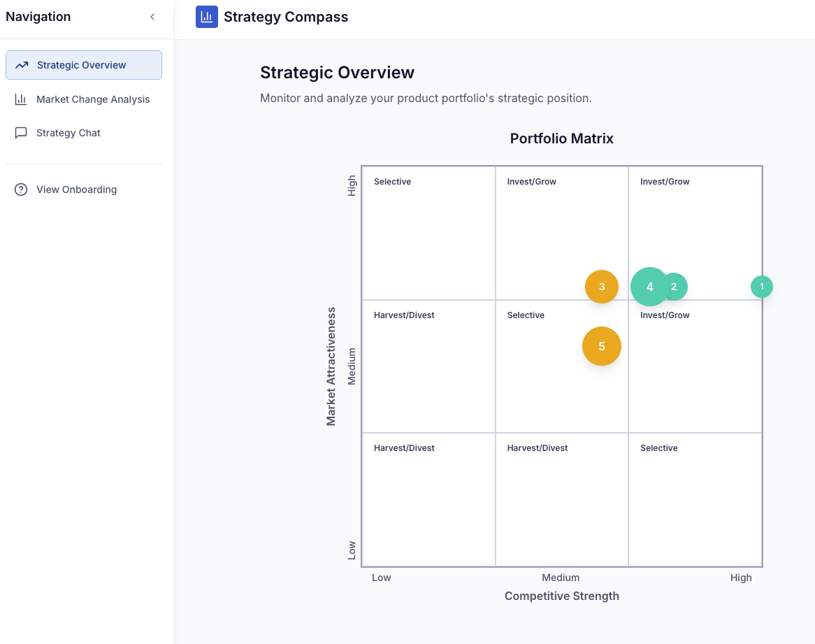The height and width of the screenshot is (644, 815).
Task: Select green bubble 1 in the matrix
Action: (762, 287)
